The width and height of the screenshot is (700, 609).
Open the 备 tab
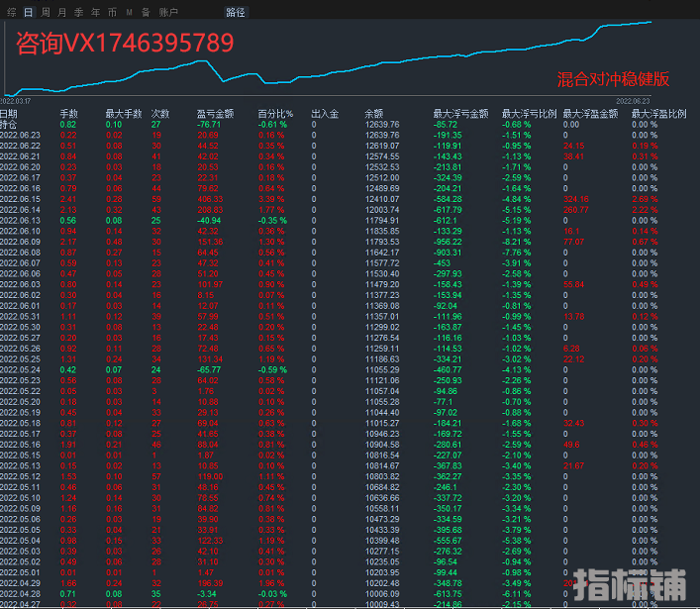(146, 12)
